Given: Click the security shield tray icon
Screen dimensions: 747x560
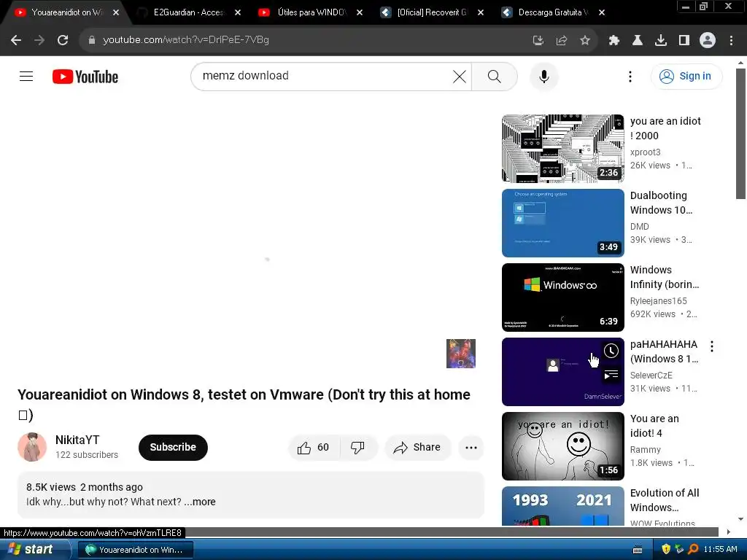Looking at the screenshot, I should [665, 550].
